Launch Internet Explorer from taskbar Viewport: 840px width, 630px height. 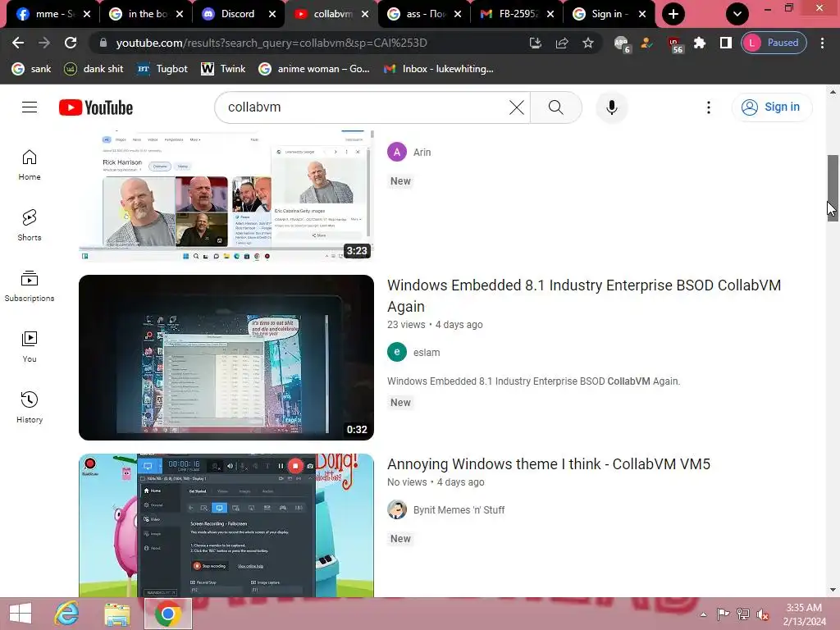click(x=67, y=614)
